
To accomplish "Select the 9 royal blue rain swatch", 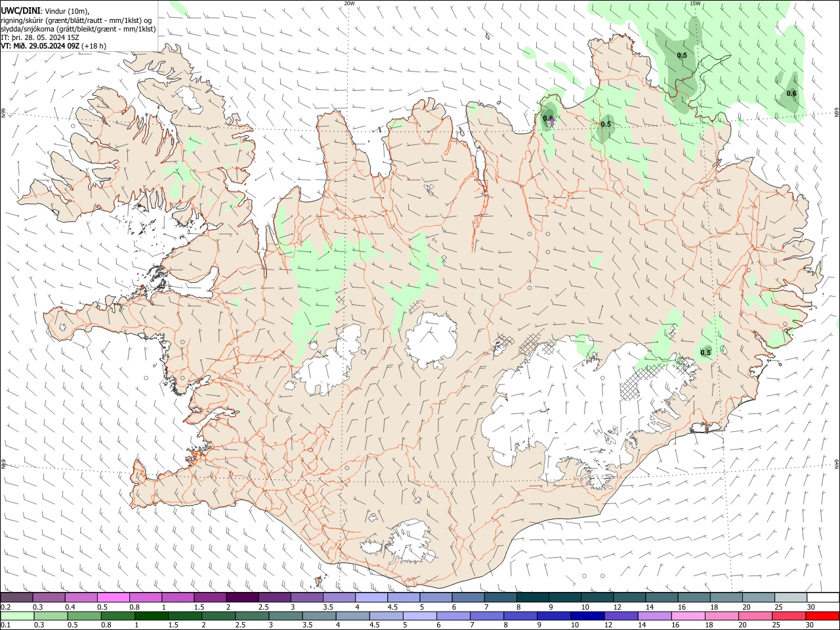I will (554, 616).
